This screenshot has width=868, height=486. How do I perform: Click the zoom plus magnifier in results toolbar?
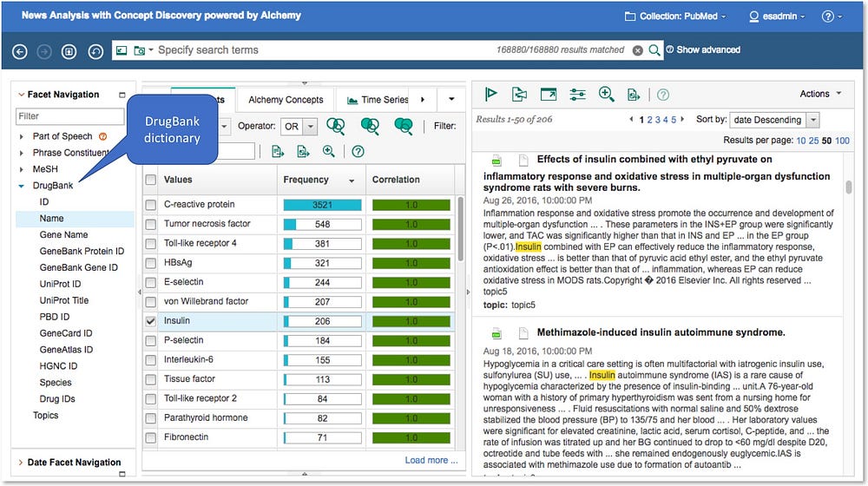(x=607, y=94)
